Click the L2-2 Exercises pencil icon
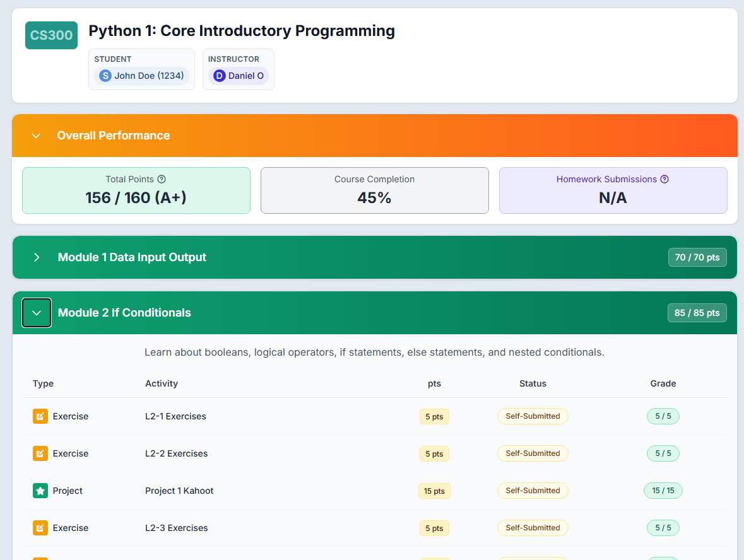 point(40,453)
